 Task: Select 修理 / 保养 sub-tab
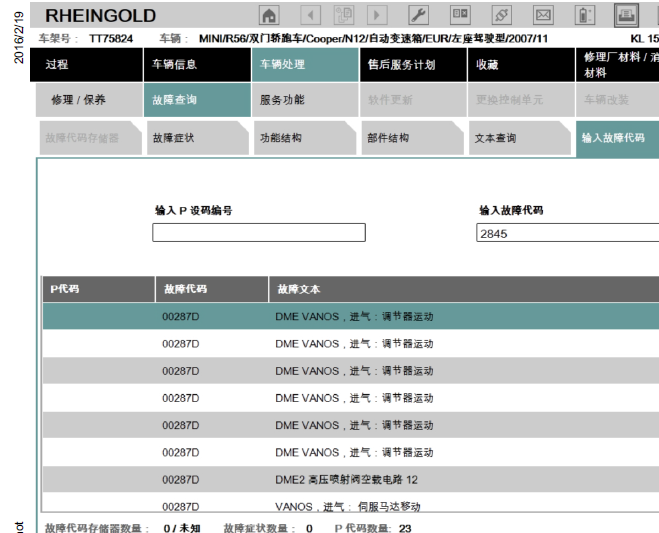tap(89, 100)
